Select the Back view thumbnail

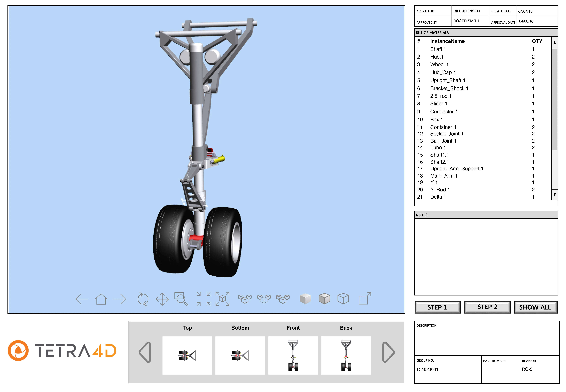coord(346,355)
